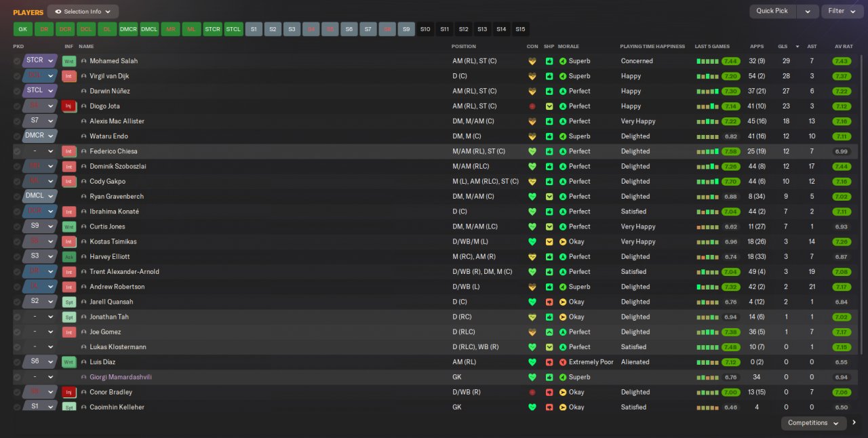Open the Filter dropdown
This screenshot has width=868, height=438.
pyautogui.click(x=843, y=12)
